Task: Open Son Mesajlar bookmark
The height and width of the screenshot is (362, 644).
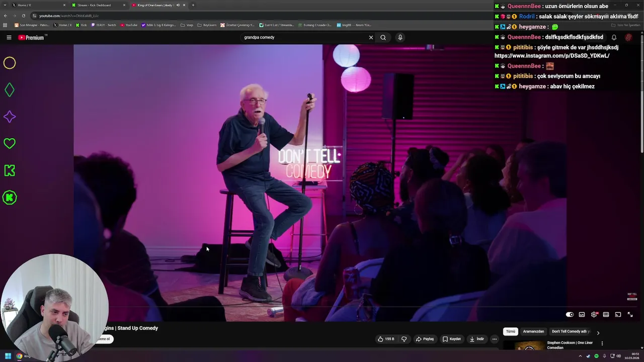Action: (x=32, y=25)
